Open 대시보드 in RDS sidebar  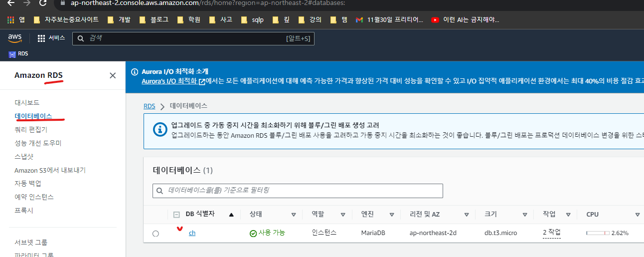click(x=27, y=103)
